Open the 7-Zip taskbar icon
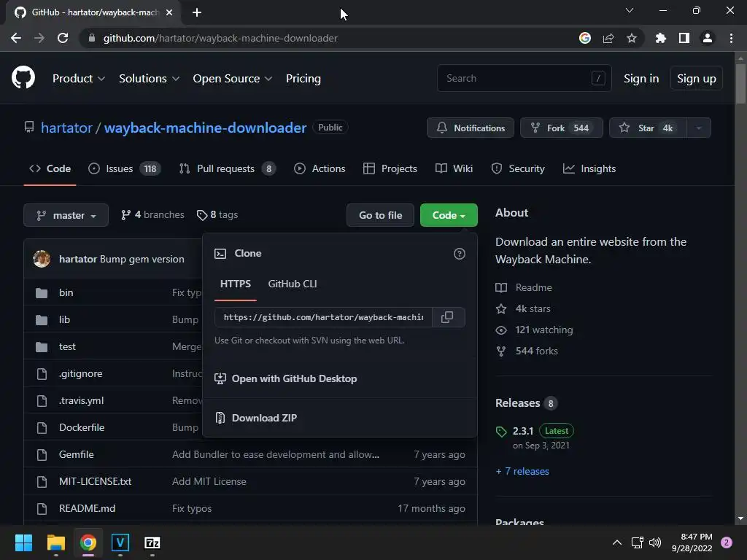The height and width of the screenshot is (560, 747). (152, 542)
